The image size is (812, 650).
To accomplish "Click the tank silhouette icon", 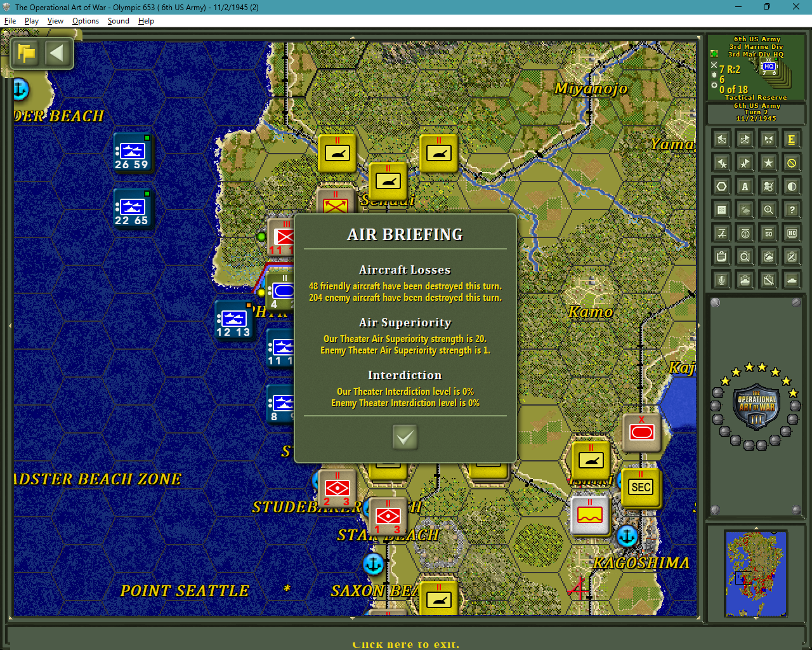I will pyautogui.click(x=792, y=280).
